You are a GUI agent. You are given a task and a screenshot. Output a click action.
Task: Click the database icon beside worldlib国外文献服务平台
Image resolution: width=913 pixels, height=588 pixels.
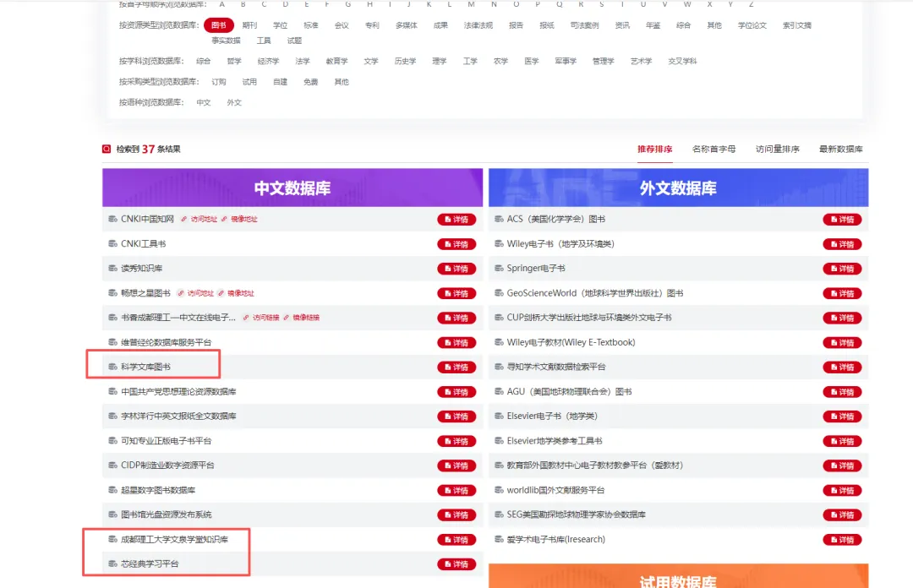point(499,490)
